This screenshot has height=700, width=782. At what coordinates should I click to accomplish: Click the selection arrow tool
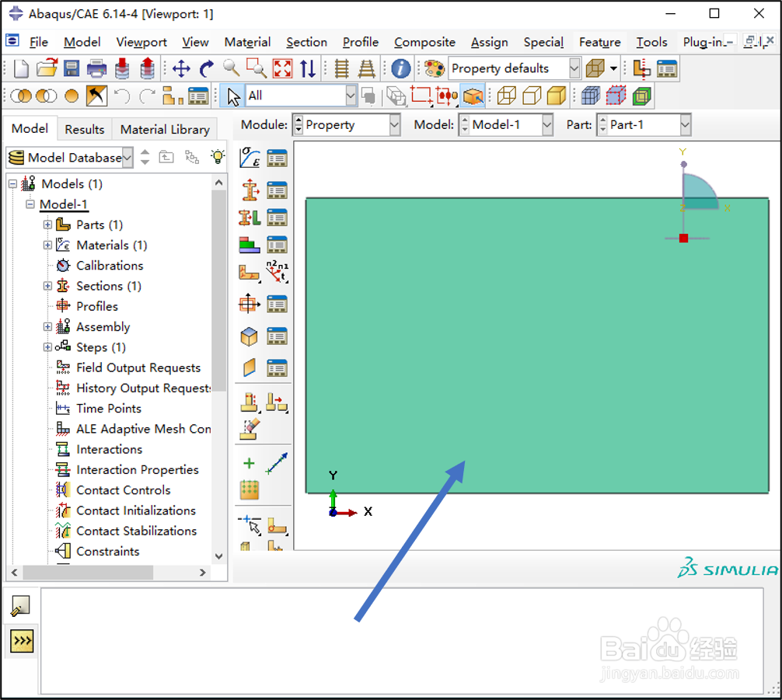tap(232, 96)
